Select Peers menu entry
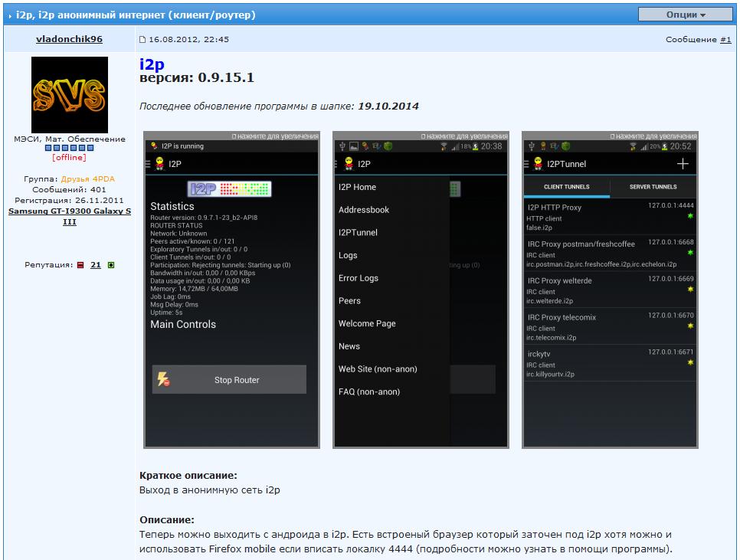 [350, 301]
